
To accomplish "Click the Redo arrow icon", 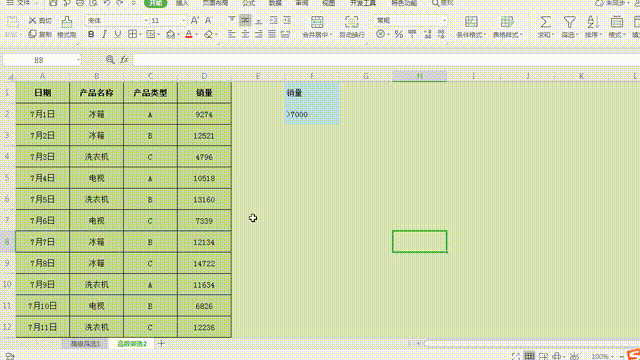I will coord(120,3).
